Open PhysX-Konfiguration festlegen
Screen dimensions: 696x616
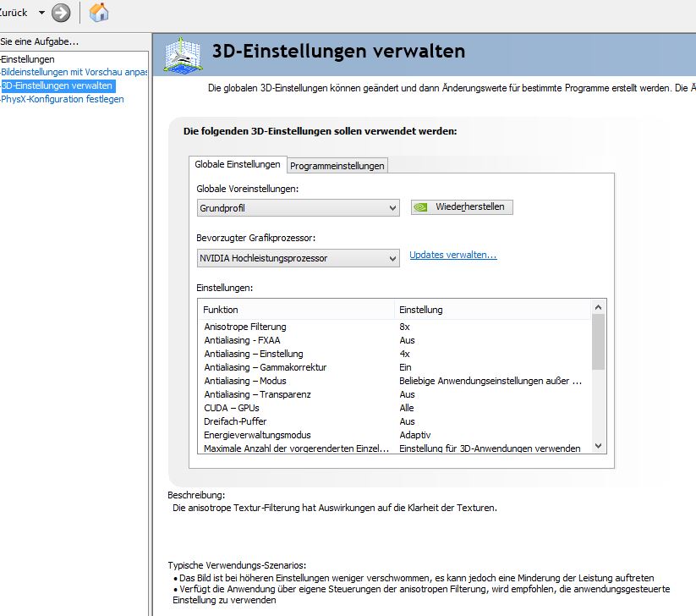63,99
